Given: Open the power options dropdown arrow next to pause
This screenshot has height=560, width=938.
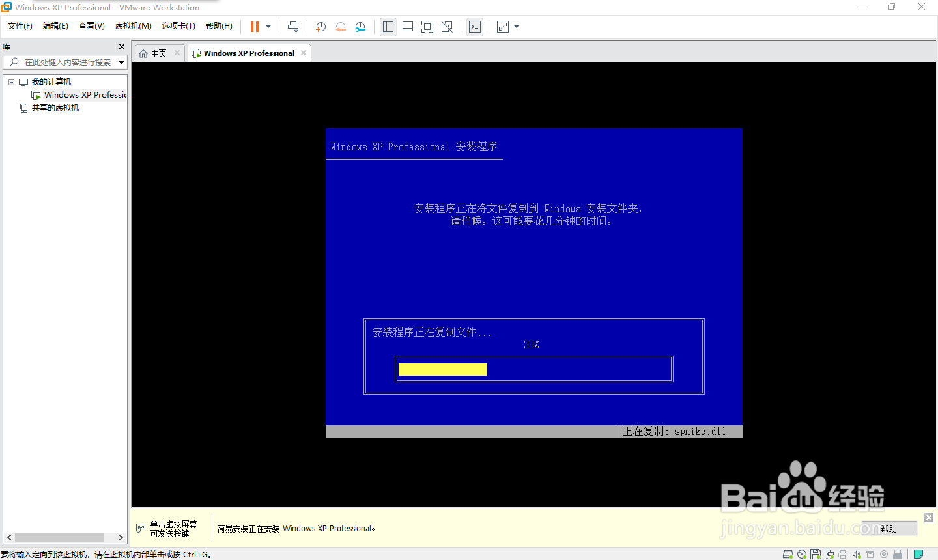Looking at the screenshot, I should pos(268,27).
